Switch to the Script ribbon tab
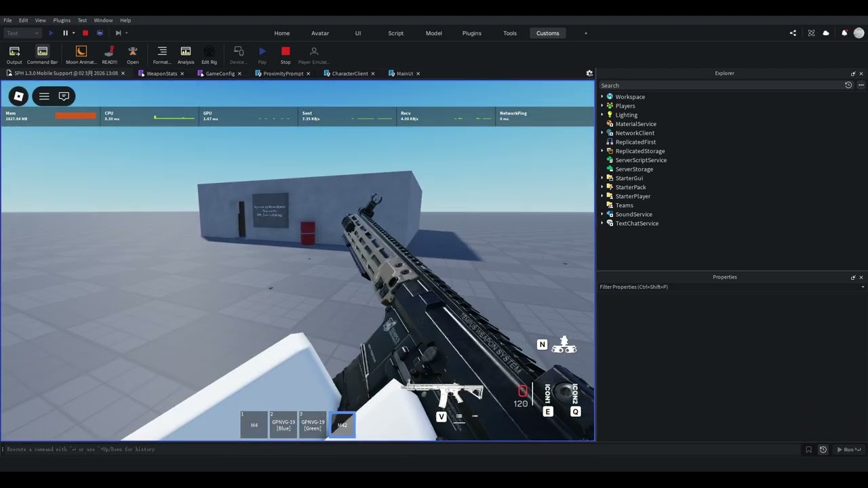 396,33
